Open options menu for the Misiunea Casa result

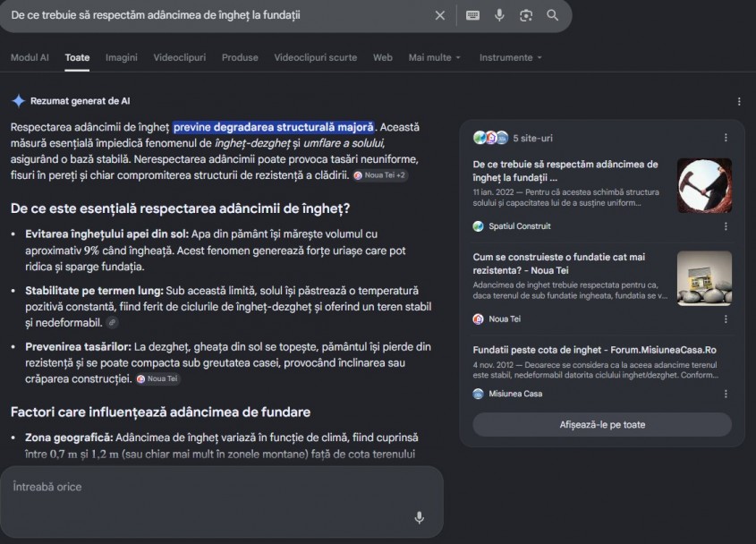[726, 394]
